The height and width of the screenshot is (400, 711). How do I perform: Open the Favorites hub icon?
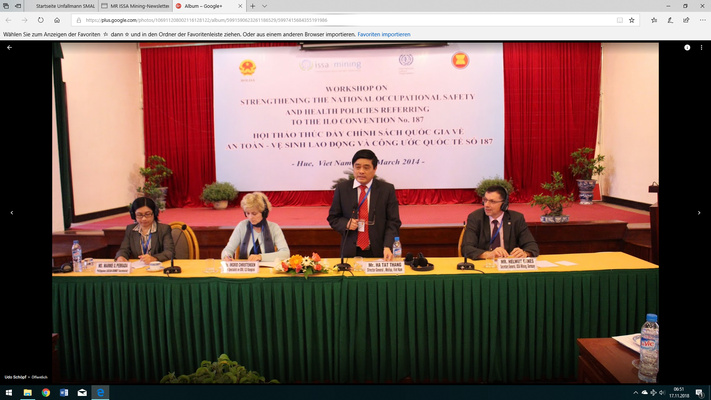654,20
